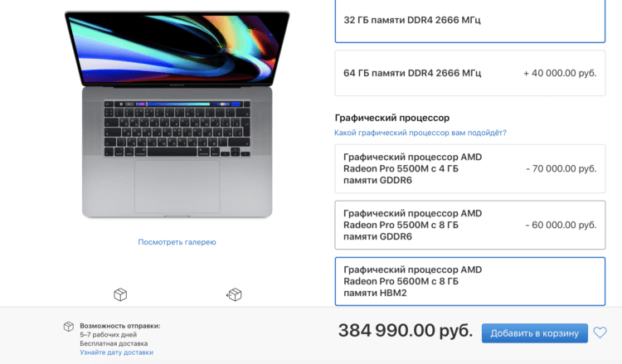622x364 pixels.
Task: Click the MacBook trackpad in the product photo
Action: coord(177,187)
